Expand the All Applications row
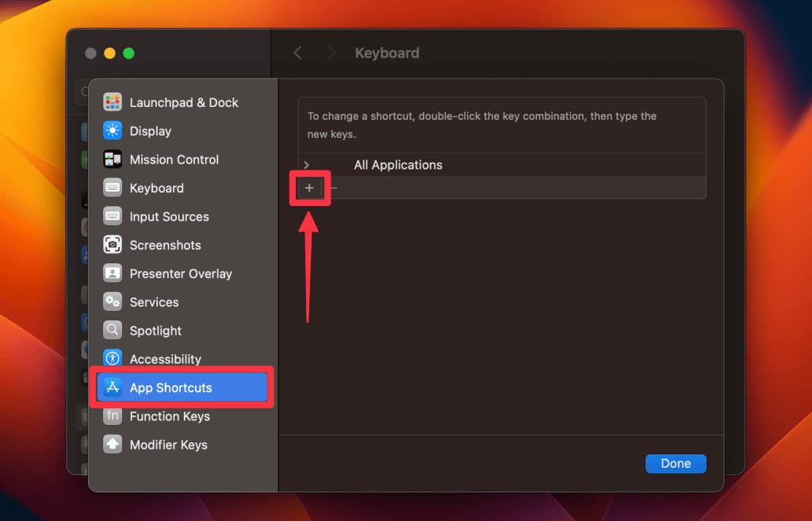This screenshot has height=521, width=812. (307, 165)
